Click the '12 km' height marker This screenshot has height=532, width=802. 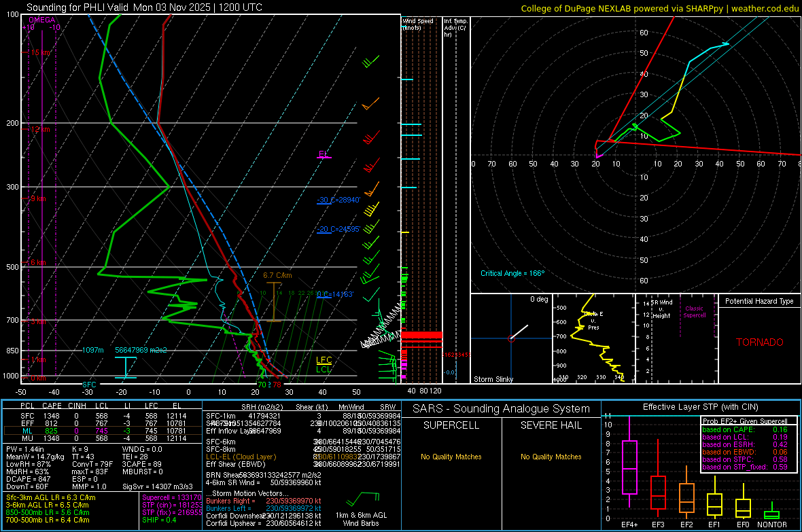click(40, 129)
